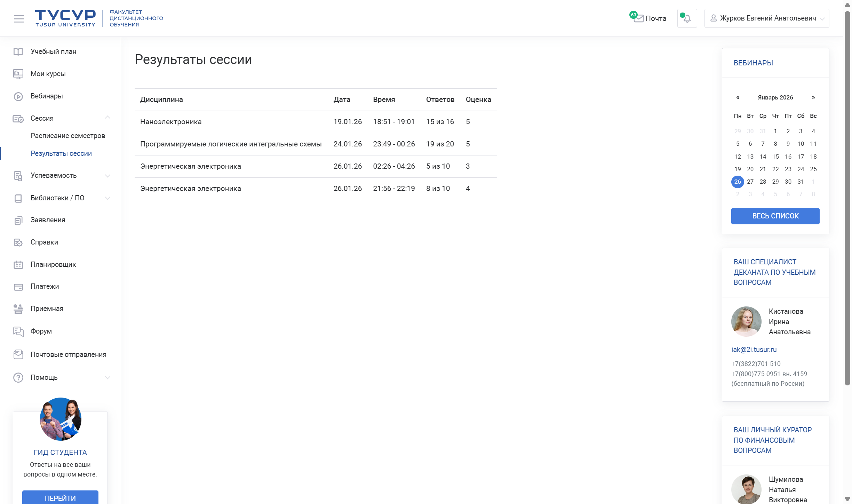Click the iak@2i.tusur.ru email link
This screenshot has height=504, width=852.
click(x=754, y=350)
